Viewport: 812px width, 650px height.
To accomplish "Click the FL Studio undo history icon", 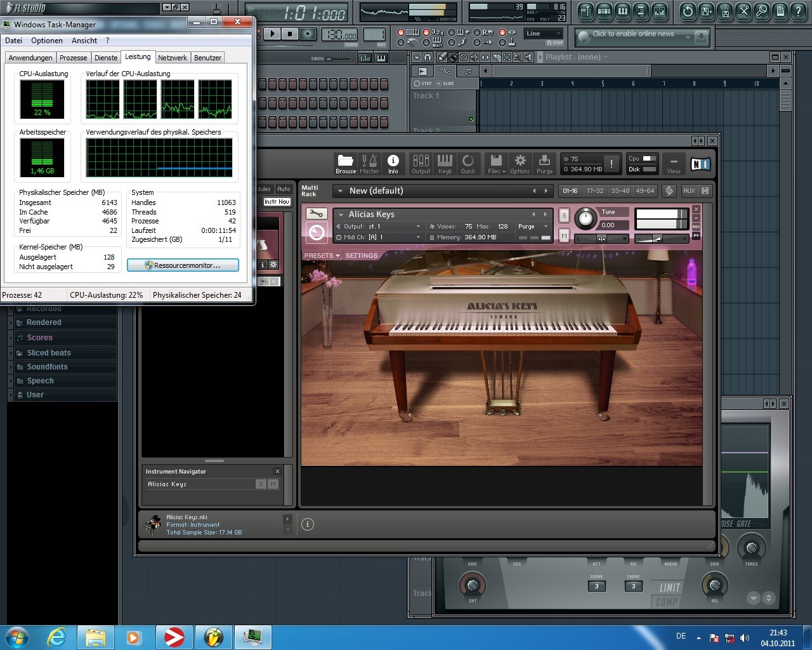I will [688, 11].
